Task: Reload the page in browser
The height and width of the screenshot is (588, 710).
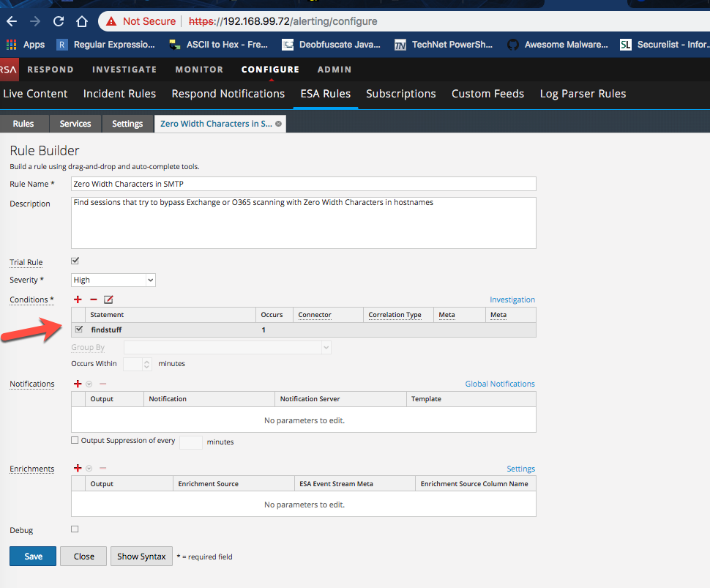Action: (x=59, y=21)
